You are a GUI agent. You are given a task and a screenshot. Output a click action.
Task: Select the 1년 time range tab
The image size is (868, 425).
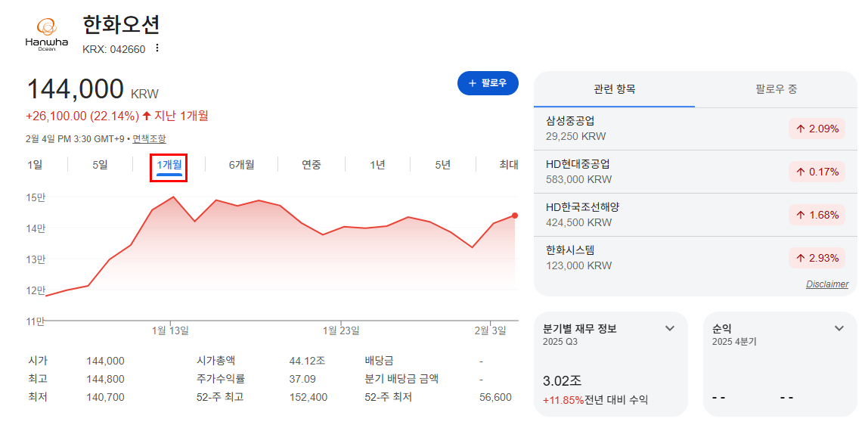[377, 164]
